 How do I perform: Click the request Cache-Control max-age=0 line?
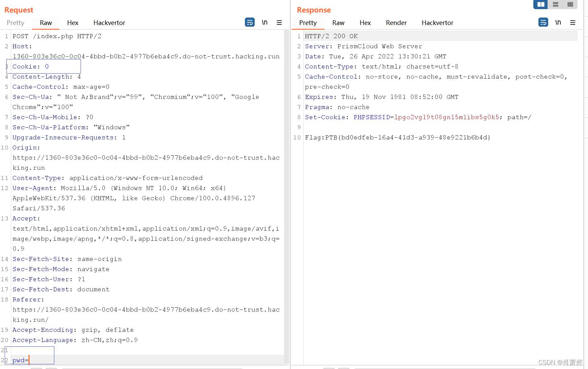pos(61,87)
